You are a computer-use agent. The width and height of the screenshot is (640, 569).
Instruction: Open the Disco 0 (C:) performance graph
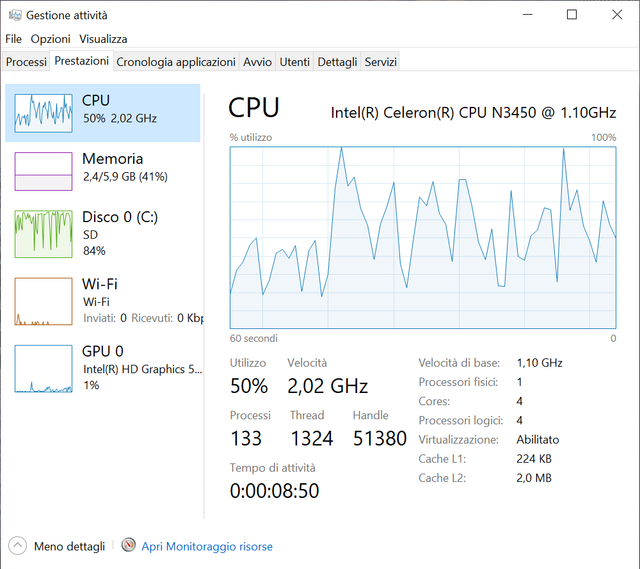tap(43, 234)
